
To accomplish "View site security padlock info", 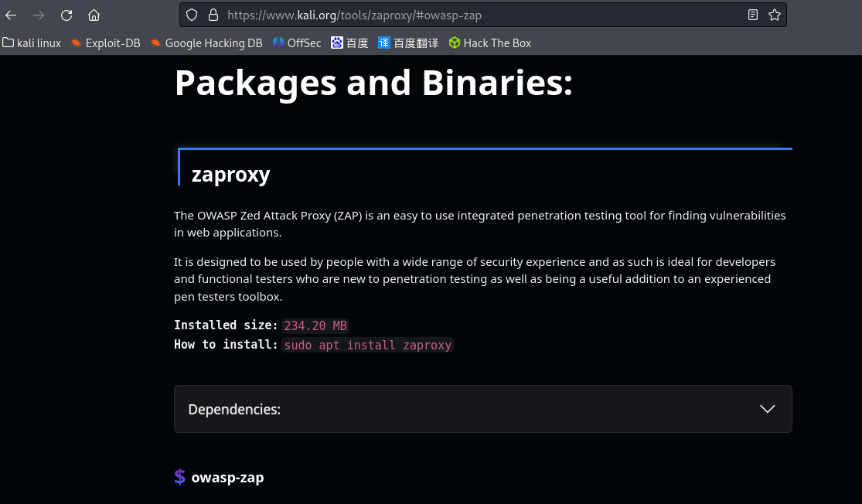I will coord(213,15).
